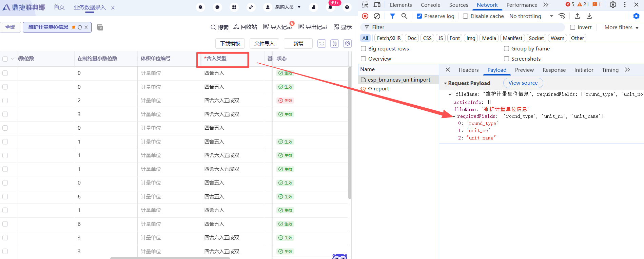The width and height of the screenshot is (644, 259).
Task: Check the Big request rows option
Action: [364, 49]
